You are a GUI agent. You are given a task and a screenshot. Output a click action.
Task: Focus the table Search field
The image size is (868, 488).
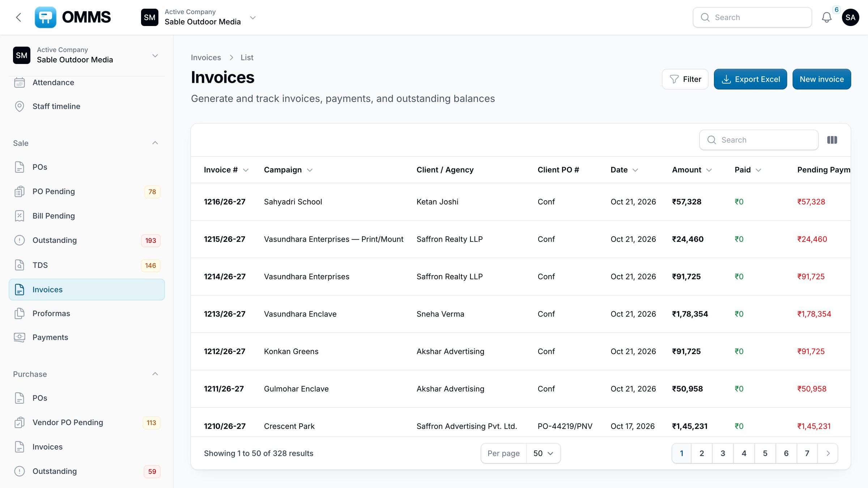tap(759, 140)
